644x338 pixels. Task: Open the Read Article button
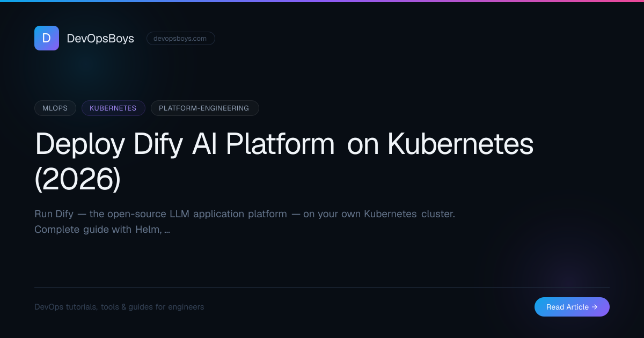point(572,307)
